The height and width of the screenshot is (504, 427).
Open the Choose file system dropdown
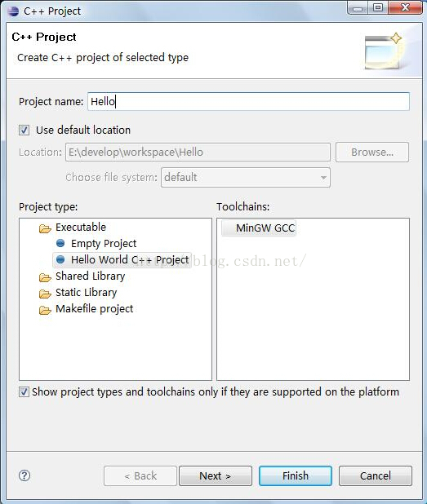246,178
